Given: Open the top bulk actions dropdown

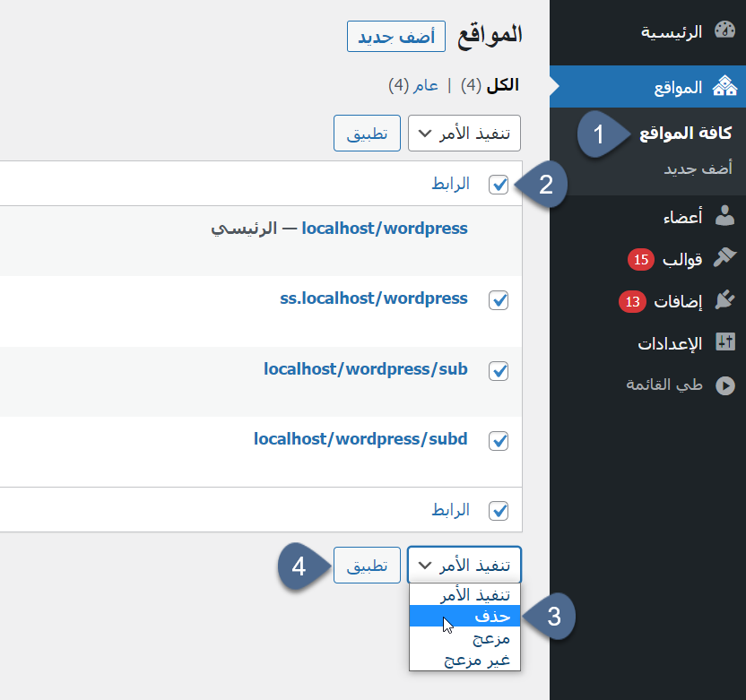Looking at the screenshot, I should click(x=464, y=133).
